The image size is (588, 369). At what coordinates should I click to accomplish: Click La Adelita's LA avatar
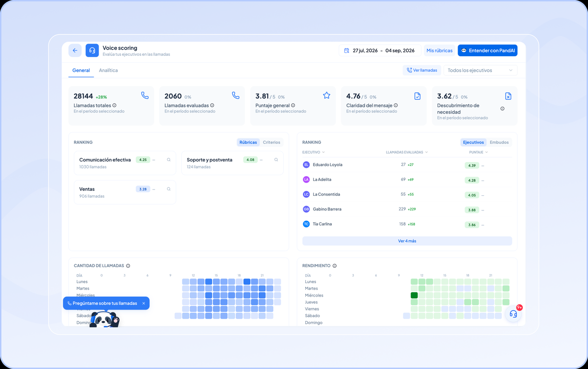(x=306, y=180)
